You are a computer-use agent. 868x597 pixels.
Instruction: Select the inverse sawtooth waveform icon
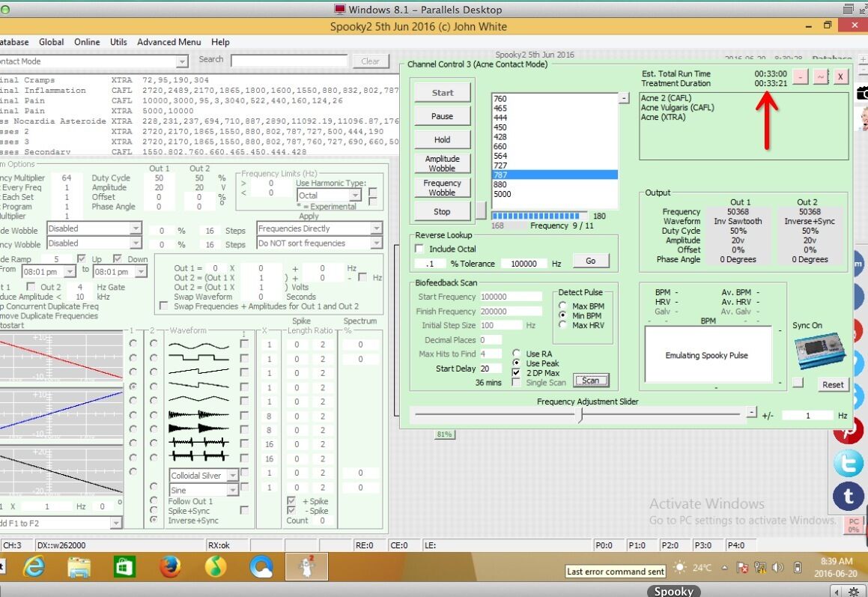pyautogui.click(x=198, y=386)
